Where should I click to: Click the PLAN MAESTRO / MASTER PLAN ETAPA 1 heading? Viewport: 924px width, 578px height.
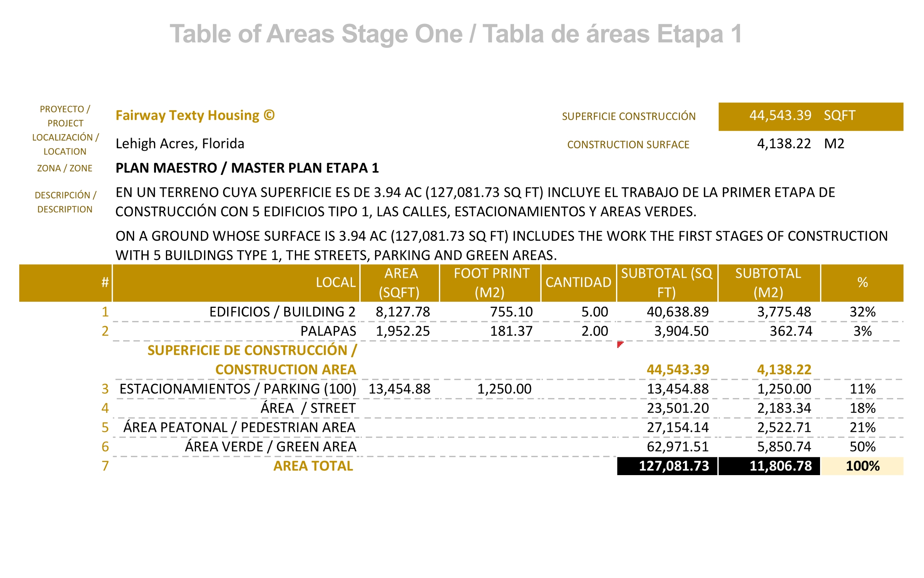point(247,168)
